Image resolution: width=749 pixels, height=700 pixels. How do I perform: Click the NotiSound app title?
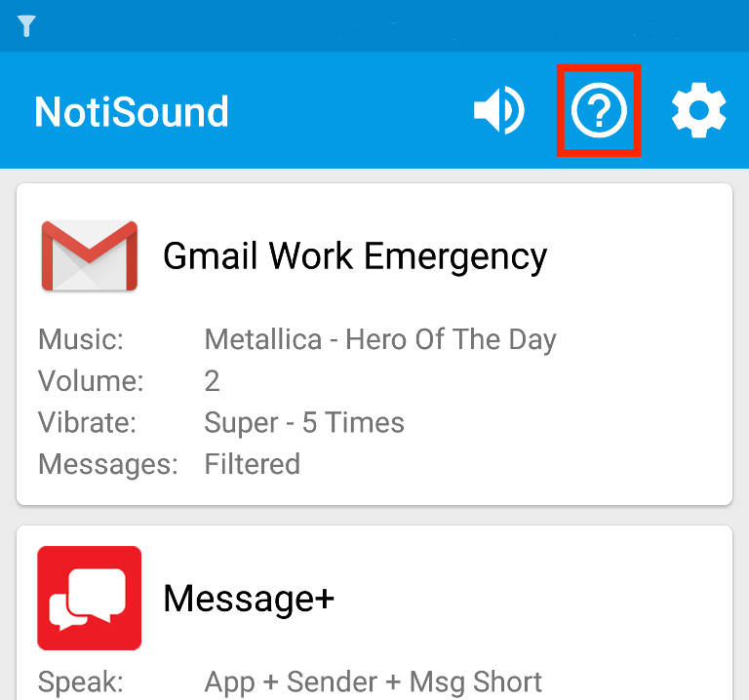click(132, 112)
